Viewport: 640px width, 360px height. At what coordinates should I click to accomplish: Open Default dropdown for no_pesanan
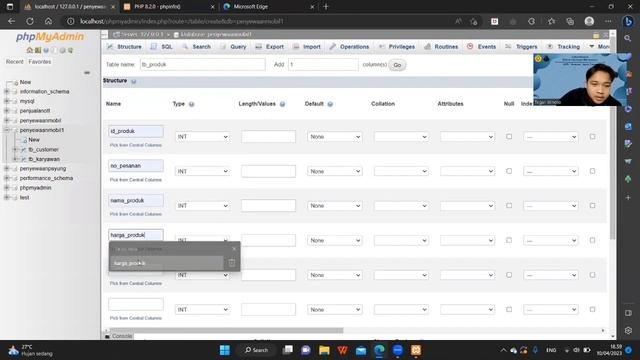334,171
